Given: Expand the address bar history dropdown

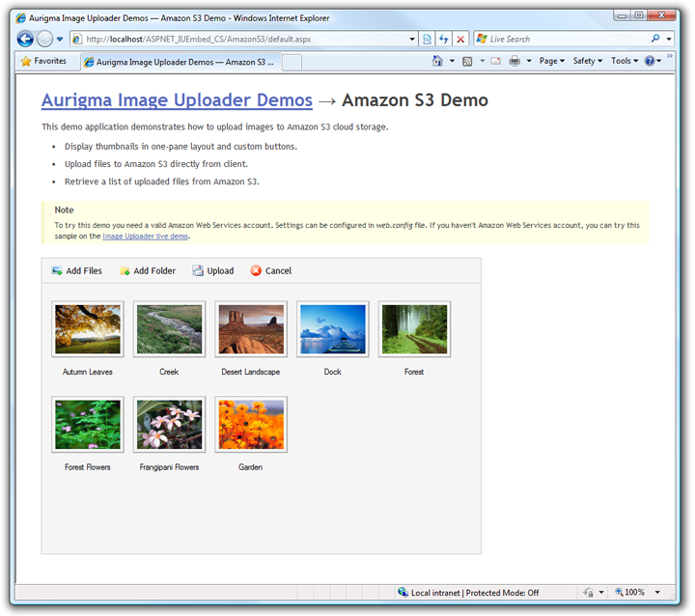Looking at the screenshot, I should [412, 39].
